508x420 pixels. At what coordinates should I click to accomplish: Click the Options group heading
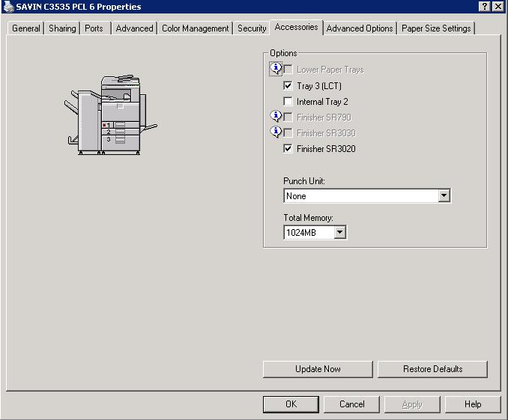coord(283,53)
